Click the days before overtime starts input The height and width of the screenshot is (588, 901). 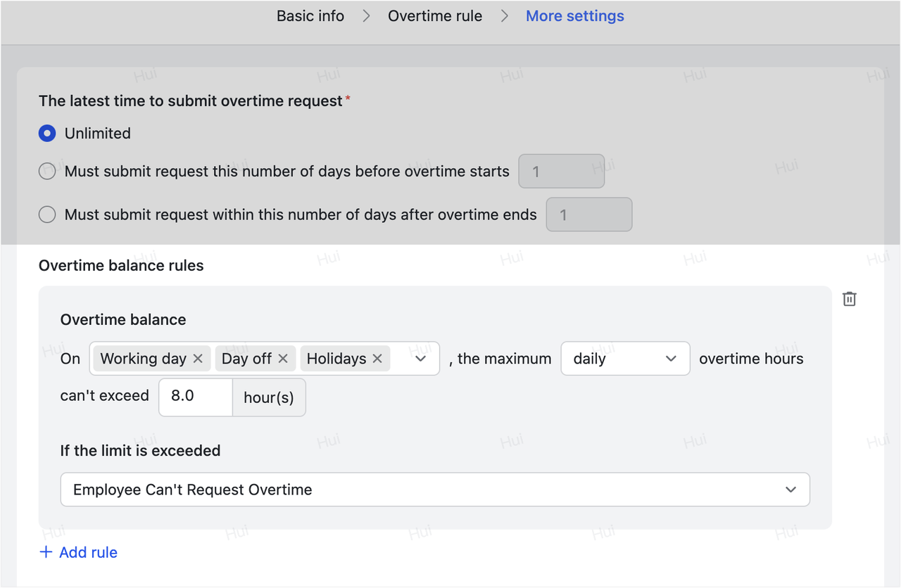[x=561, y=171]
